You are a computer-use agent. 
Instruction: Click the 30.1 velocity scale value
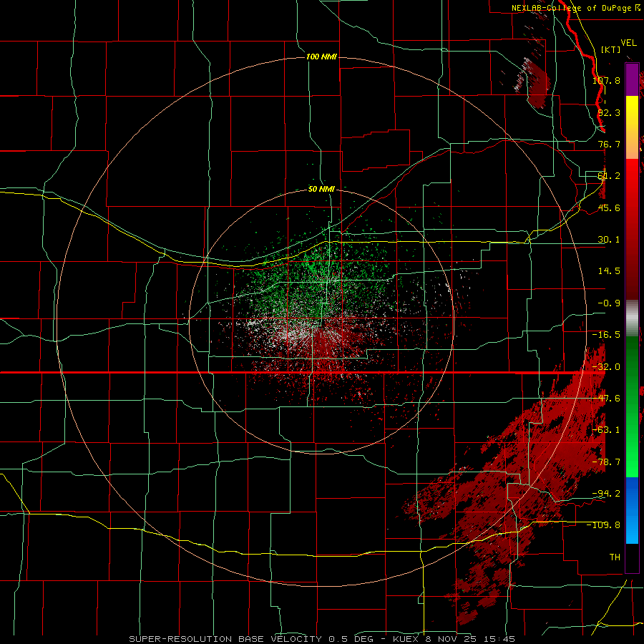point(609,240)
